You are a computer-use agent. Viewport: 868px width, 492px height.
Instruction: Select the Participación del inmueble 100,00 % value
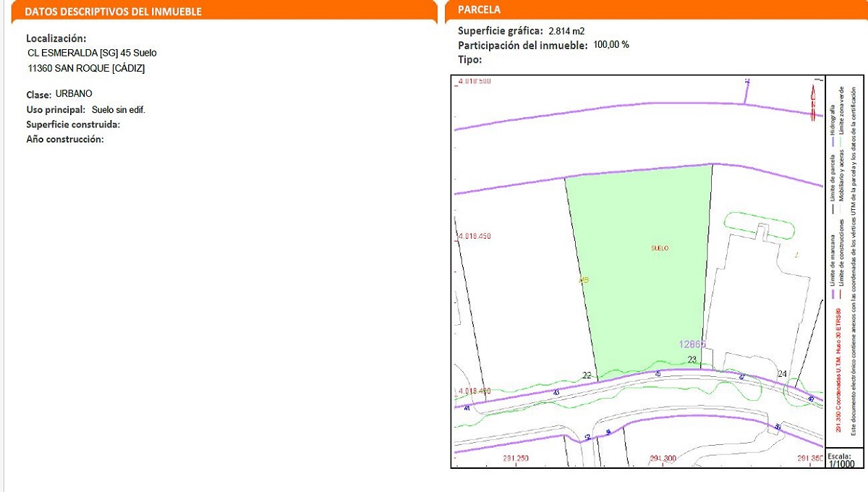tap(611, 44)
